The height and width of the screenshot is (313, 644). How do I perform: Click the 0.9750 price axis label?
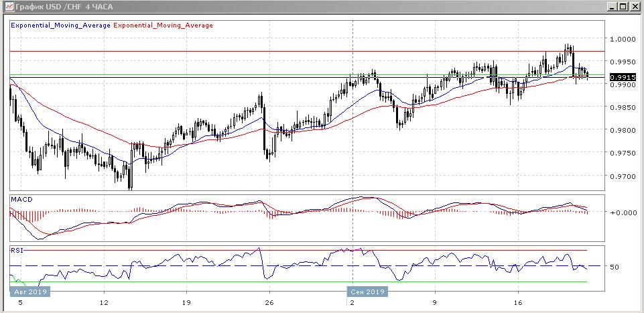point(623,153)
